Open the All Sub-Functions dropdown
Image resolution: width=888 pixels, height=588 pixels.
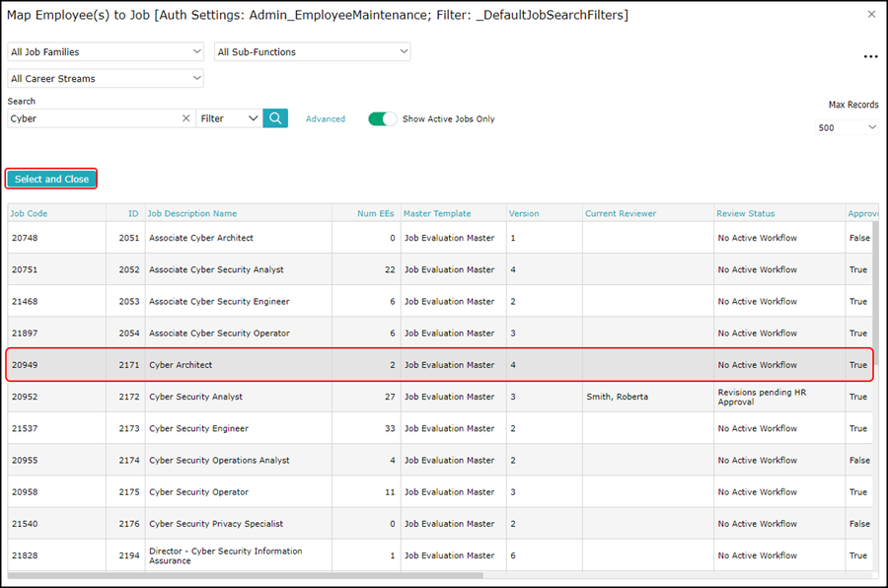coord(313,51)
